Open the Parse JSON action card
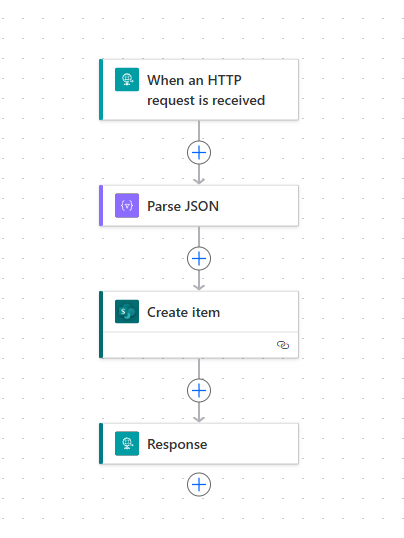 (x=199, y=206)
